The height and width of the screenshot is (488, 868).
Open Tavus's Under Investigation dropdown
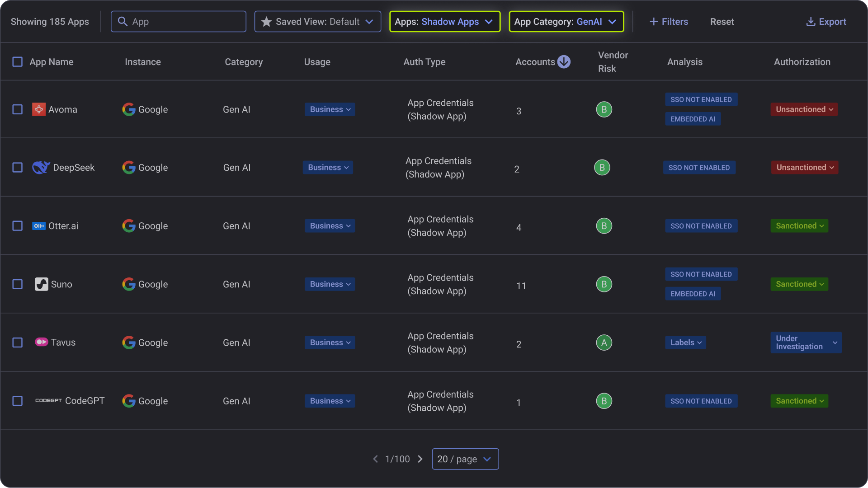click(x=806, y=343)
